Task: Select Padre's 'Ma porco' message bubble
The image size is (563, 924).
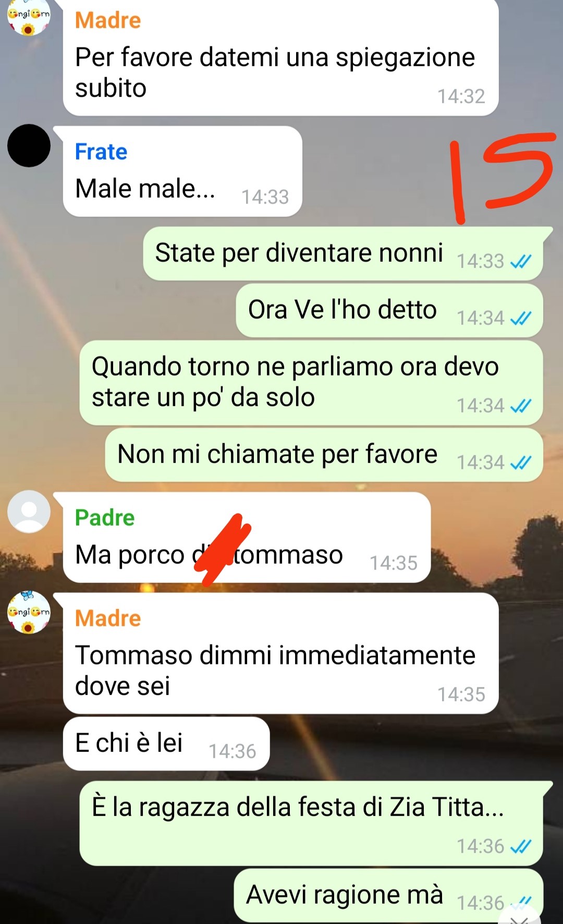Action: (247, 538)
